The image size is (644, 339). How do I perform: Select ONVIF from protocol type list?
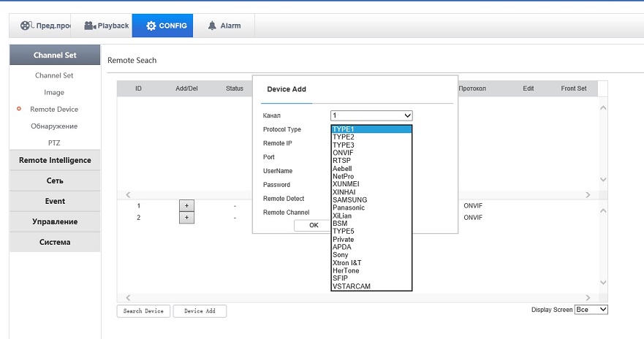[344, 153]
